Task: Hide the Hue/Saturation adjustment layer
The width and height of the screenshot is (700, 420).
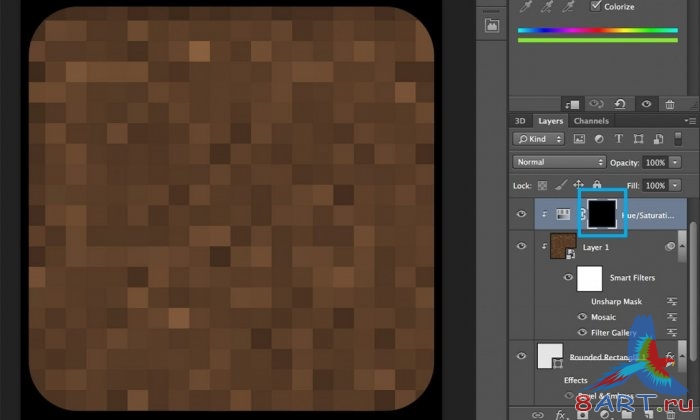Action: coord(521,214)
